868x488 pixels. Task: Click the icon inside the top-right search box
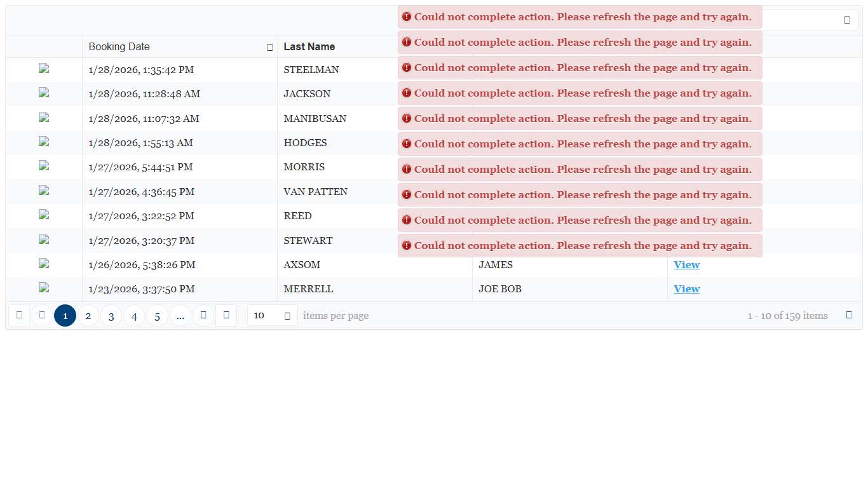(847, 20)
